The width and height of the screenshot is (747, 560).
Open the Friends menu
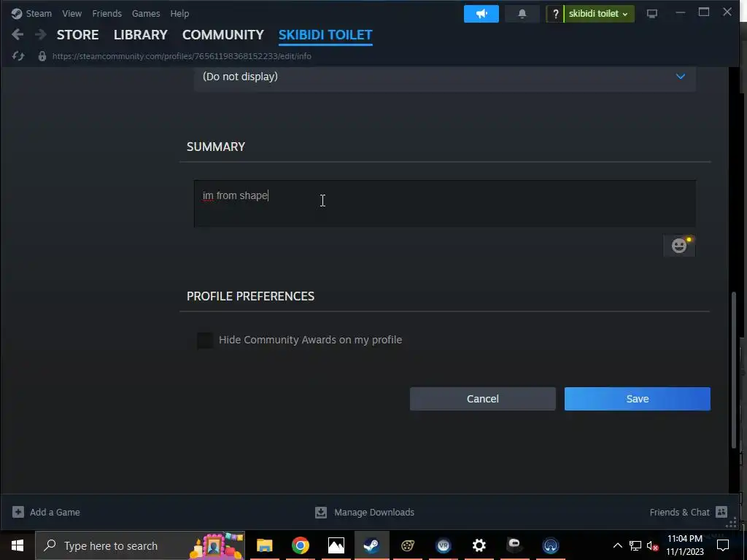[x=107, y=13]
